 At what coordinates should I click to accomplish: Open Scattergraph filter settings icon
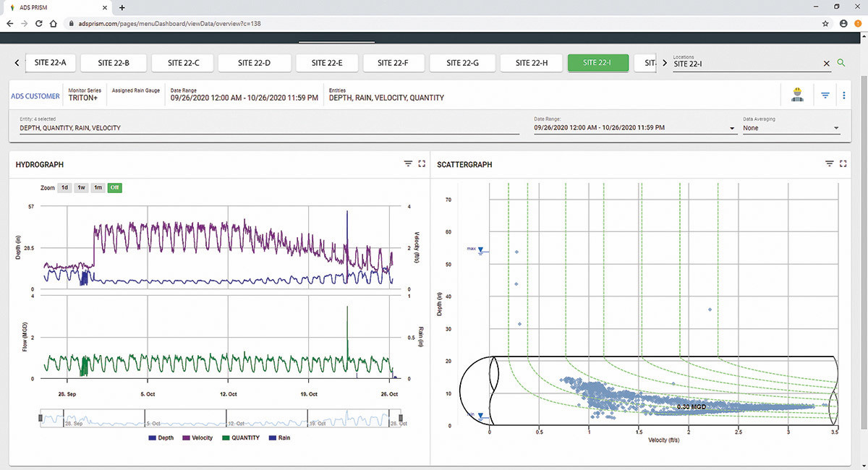[x=830, y=164]
